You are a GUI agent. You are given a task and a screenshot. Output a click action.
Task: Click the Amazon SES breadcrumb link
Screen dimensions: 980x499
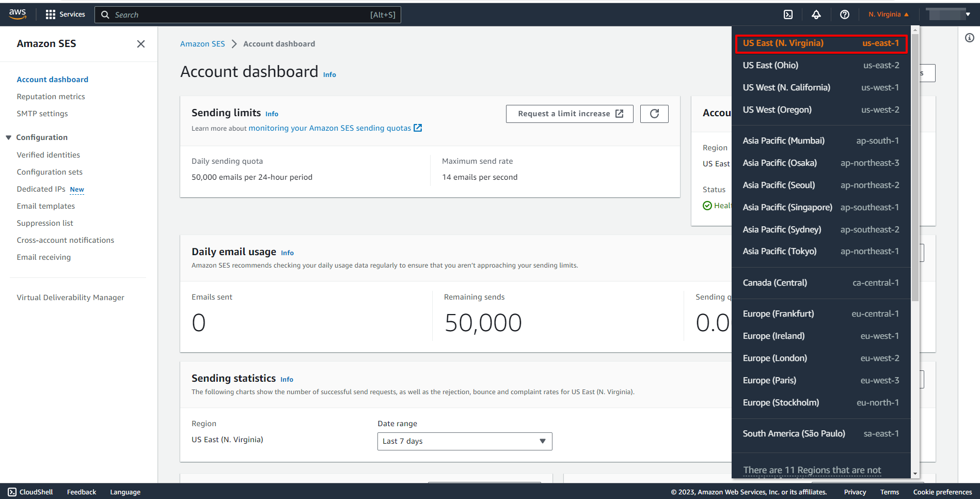tap(202, 44)
